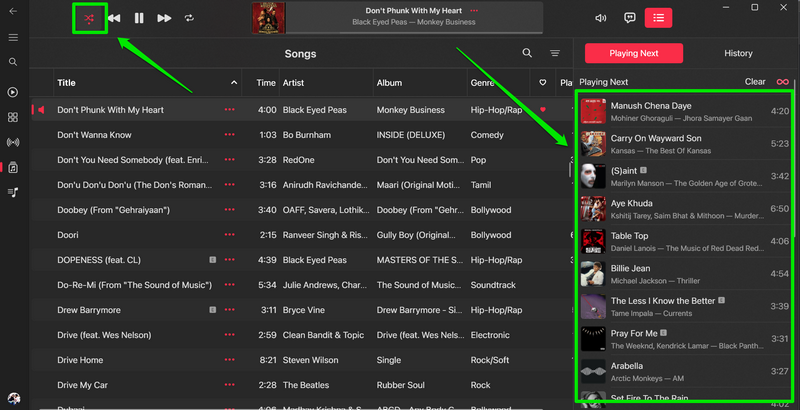The width and height of the screenshot is (800, 410).
Task: Select The Less I Know the Better
Action: pos(684,306)
